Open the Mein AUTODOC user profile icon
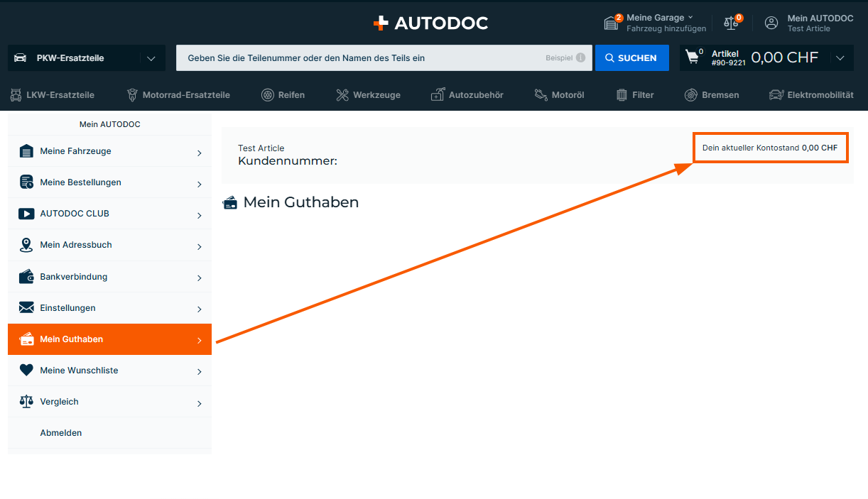Image resolution: width=868 pixels, height=499 pixels. pos(771,23)
